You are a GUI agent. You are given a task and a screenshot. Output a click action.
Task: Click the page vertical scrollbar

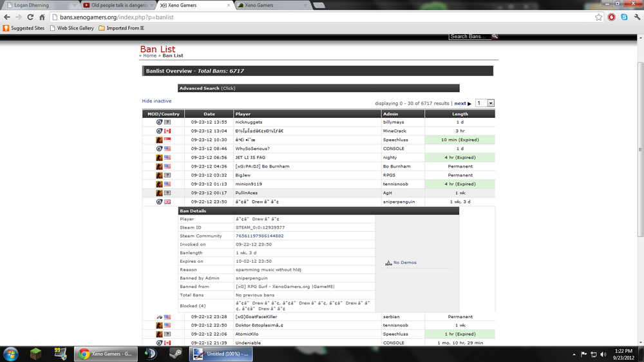pyautogui.click(x=640, y=149)
